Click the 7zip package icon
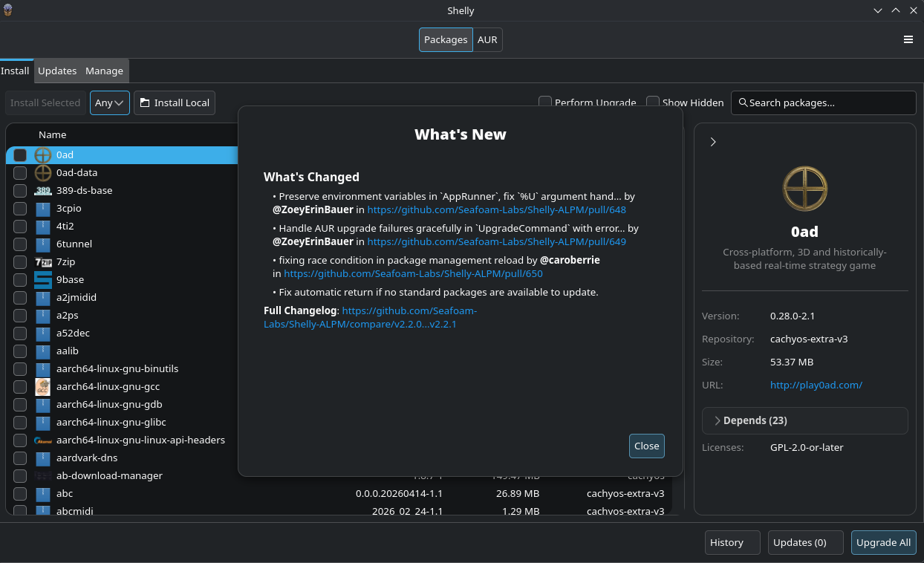The image size is (924, 563). pos(43,262)
